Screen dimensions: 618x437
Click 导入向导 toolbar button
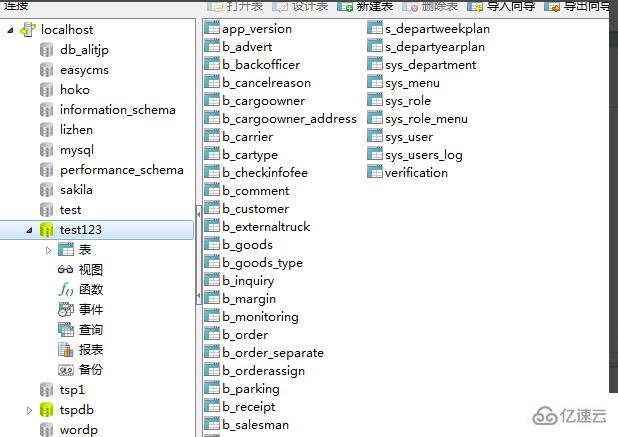coord(501,6)
